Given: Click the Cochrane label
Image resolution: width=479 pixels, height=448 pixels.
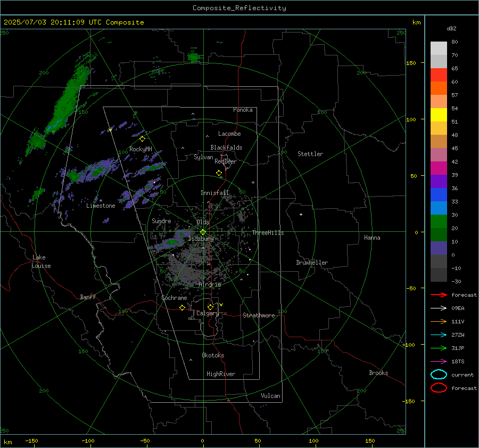Looking at the screenshot, I should (174, 298).
